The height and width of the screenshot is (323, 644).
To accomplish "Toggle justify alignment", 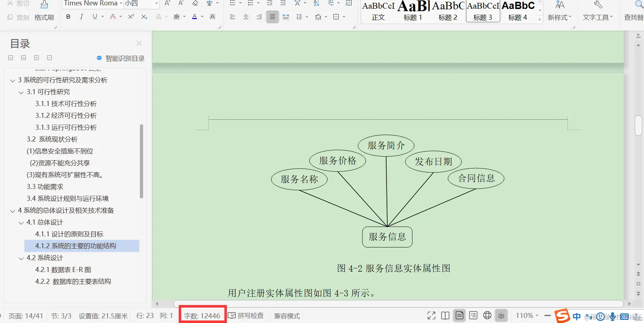I will (x=273, y=17).
